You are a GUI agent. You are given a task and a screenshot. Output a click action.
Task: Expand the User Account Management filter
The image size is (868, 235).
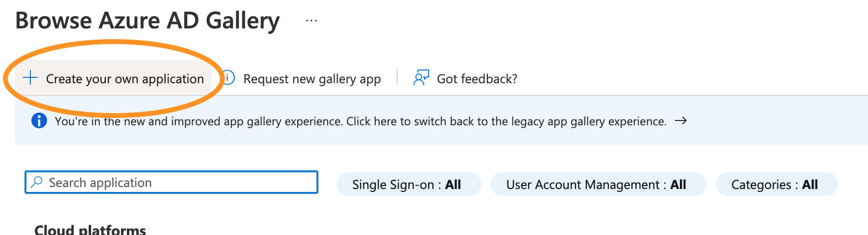pos(598,185)
